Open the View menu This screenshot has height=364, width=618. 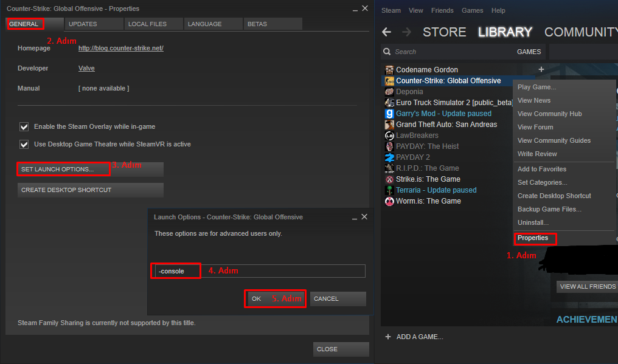tap(416, 11)
